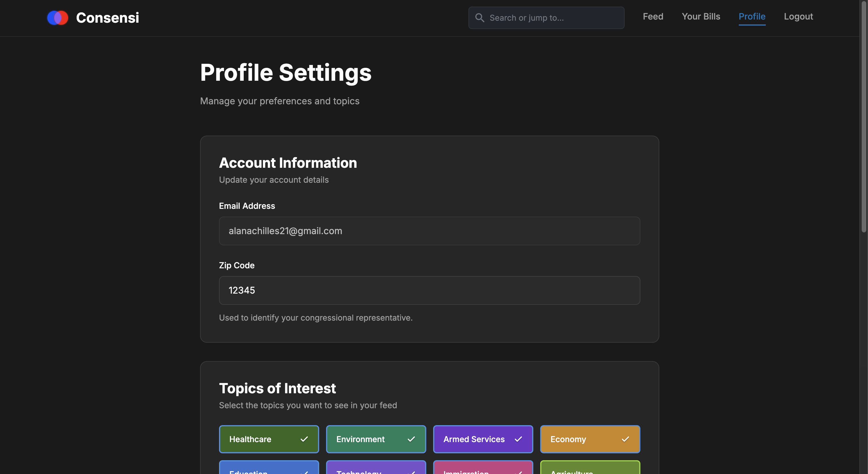868x474 pixels.
Task: Click the Armed Services checkmark icon
Action: coord(518,439)
